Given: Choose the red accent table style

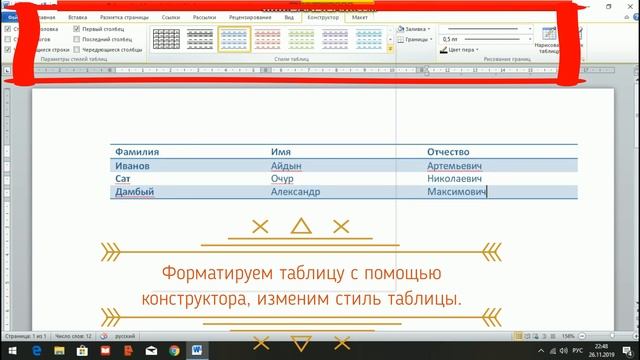Looking at the screenshot, I should point(267,39).
